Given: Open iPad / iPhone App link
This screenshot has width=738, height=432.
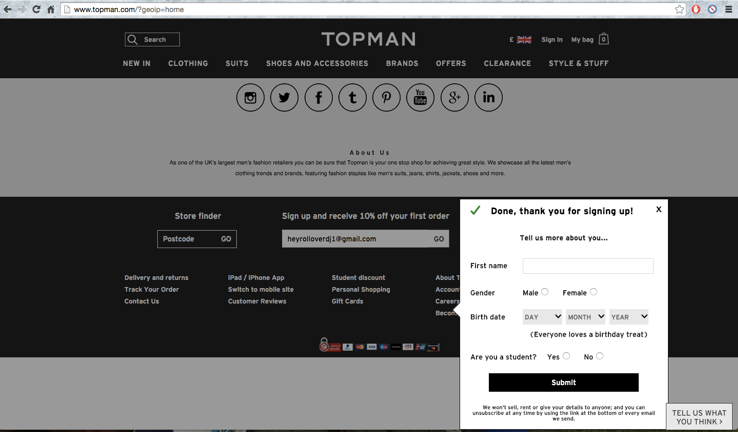Looking at the screenshot, I should (x=256, y=278).
